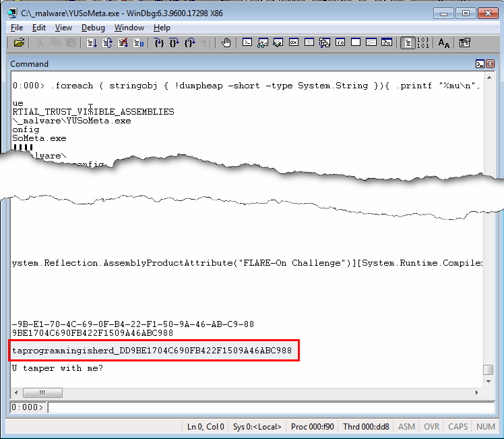
Task: Click the Font 'A' toolbar icon
Action: (444, 43)
